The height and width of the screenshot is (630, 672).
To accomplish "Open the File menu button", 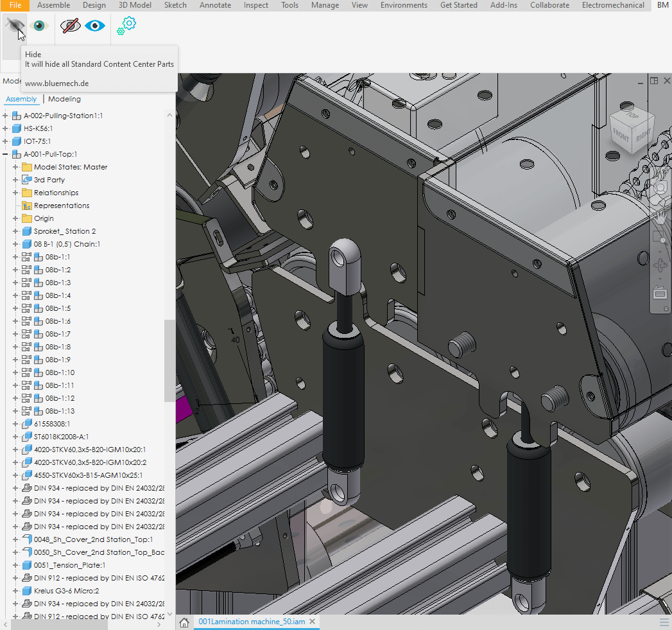I will [15, 5].
